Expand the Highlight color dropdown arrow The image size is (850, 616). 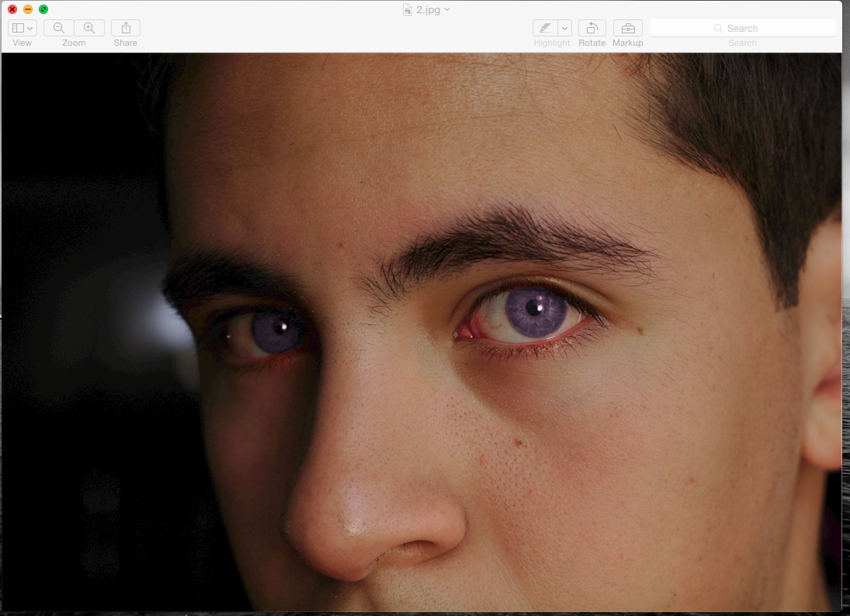(565, 28)
